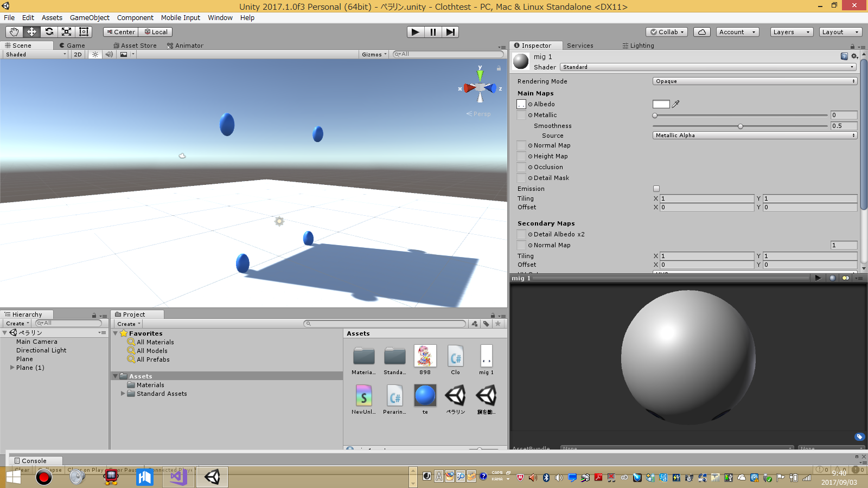Pause the game playback
Image resolution: width=868 pixels, height=488 pixels.
[x=433, y=32]
